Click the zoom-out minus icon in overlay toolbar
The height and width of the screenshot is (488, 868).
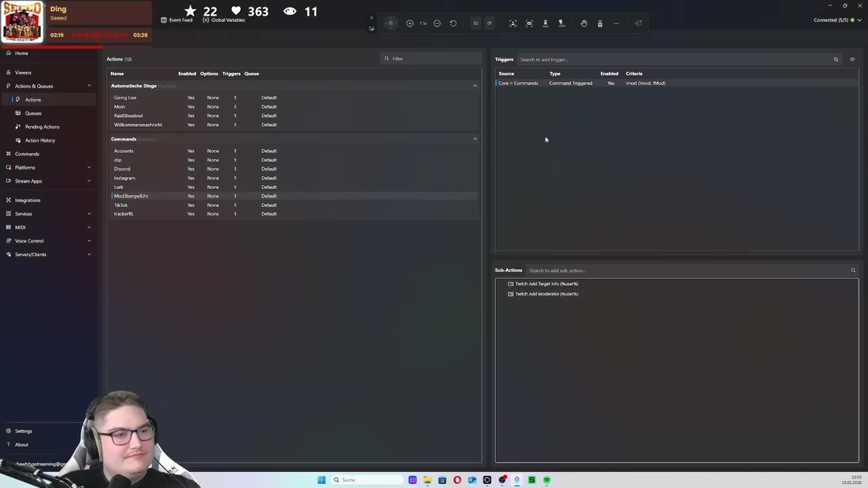pos(437,23)
